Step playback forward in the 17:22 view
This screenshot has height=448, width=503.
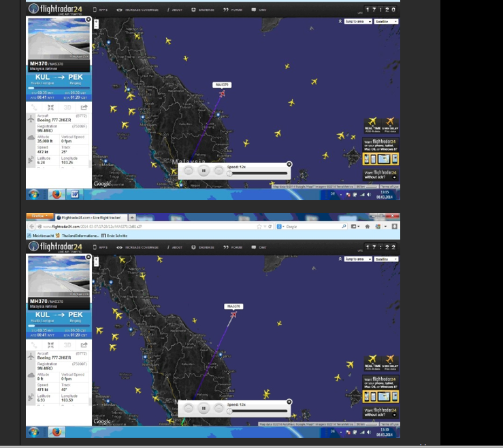pyautogui.click(x=218, y=409)
